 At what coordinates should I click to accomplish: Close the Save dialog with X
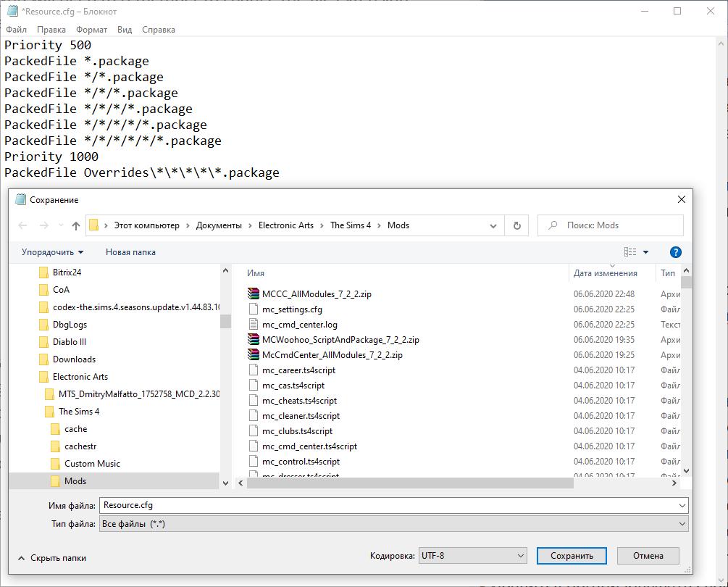point(681,199)
